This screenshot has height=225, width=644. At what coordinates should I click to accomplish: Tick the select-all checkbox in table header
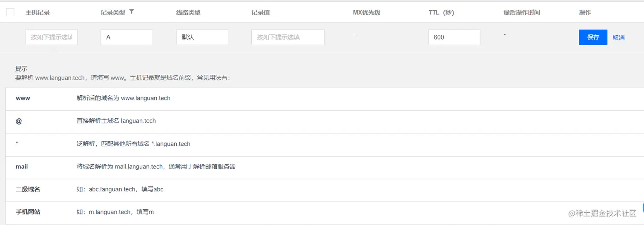coord(10,12)
